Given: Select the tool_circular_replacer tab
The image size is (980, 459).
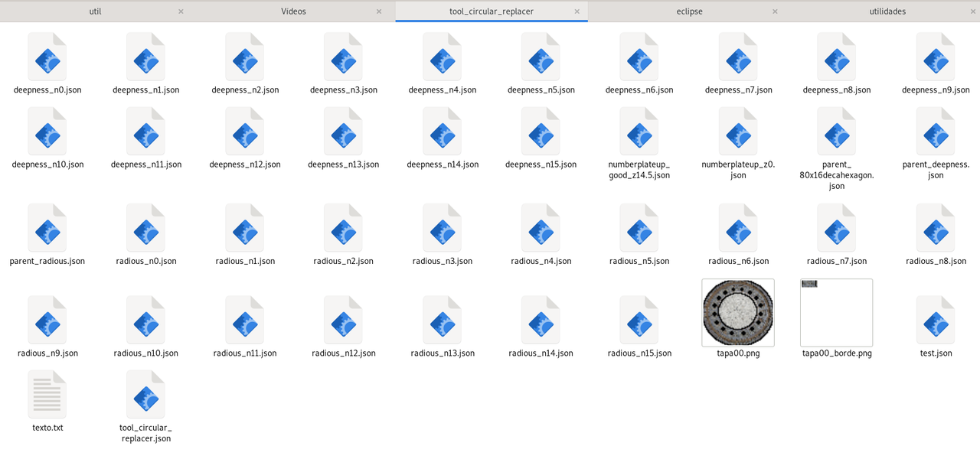Looking at the screenshot, I should [492, 11].
